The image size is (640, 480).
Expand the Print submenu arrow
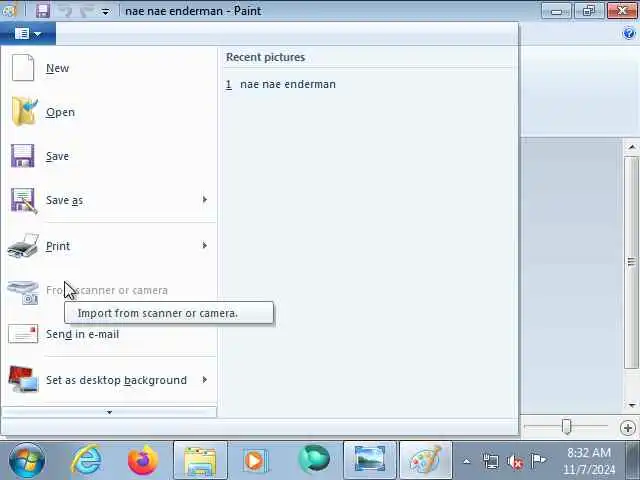click(x=204, y=245)
